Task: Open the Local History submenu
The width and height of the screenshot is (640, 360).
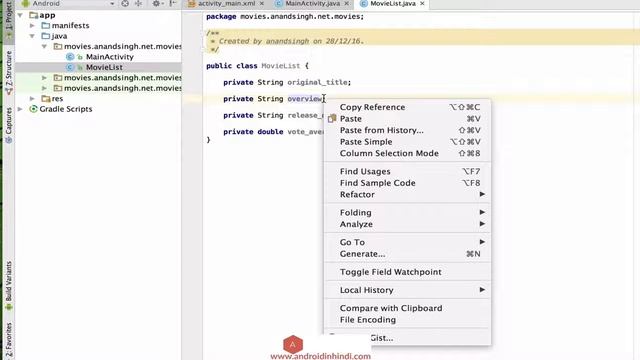Action: tap(407, 290)
